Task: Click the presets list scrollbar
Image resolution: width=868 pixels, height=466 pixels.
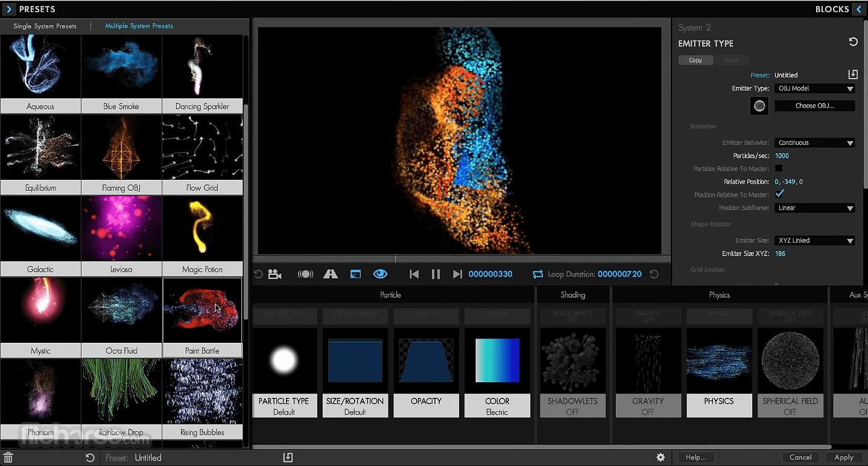Action: pos(246,211)
